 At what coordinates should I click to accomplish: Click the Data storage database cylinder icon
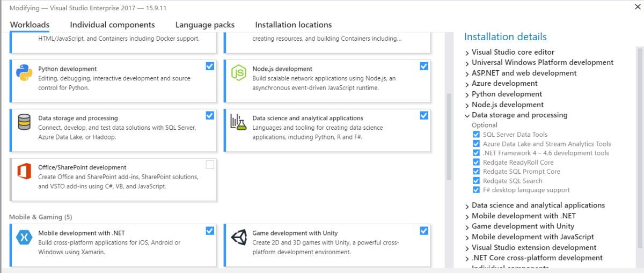click(x=24, y=122)
